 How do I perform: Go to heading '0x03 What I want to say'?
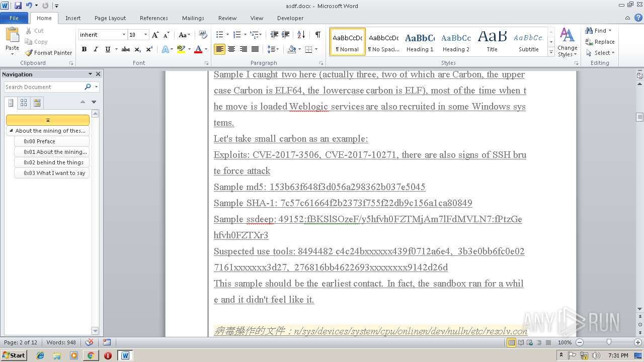(x=52, y=173)
